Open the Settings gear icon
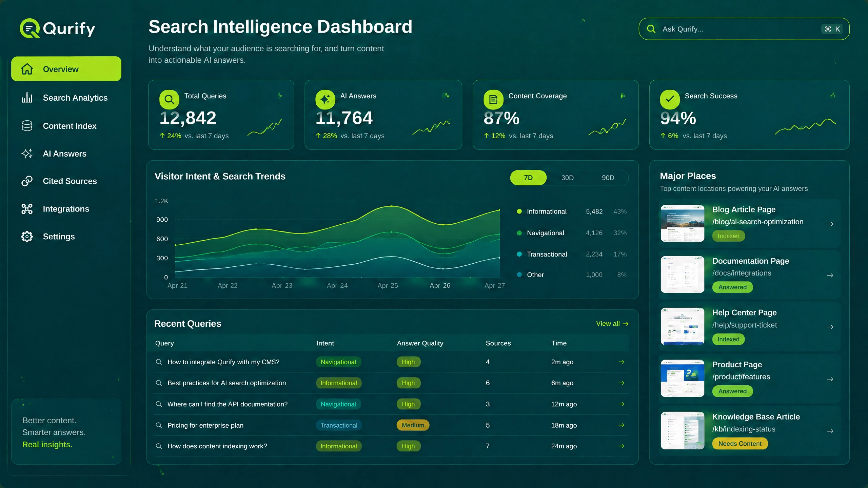Viewport: 868px width, 488px height. pos(27,237)
